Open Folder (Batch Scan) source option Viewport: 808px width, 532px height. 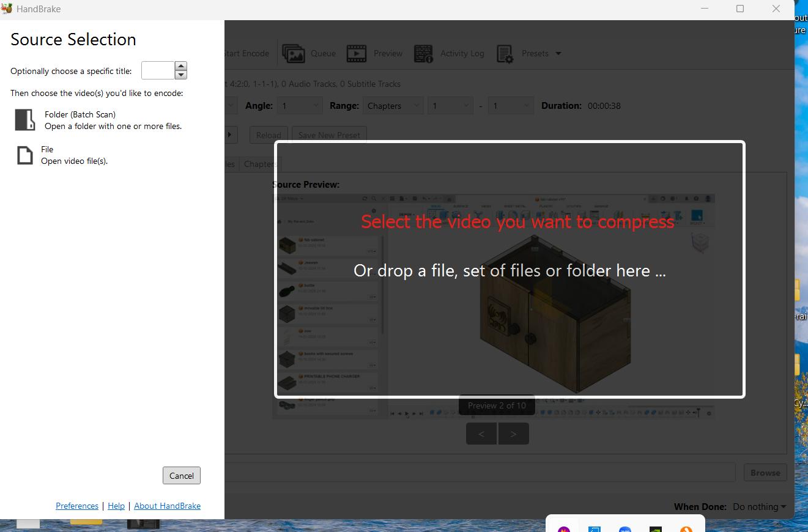pos(98,120)
